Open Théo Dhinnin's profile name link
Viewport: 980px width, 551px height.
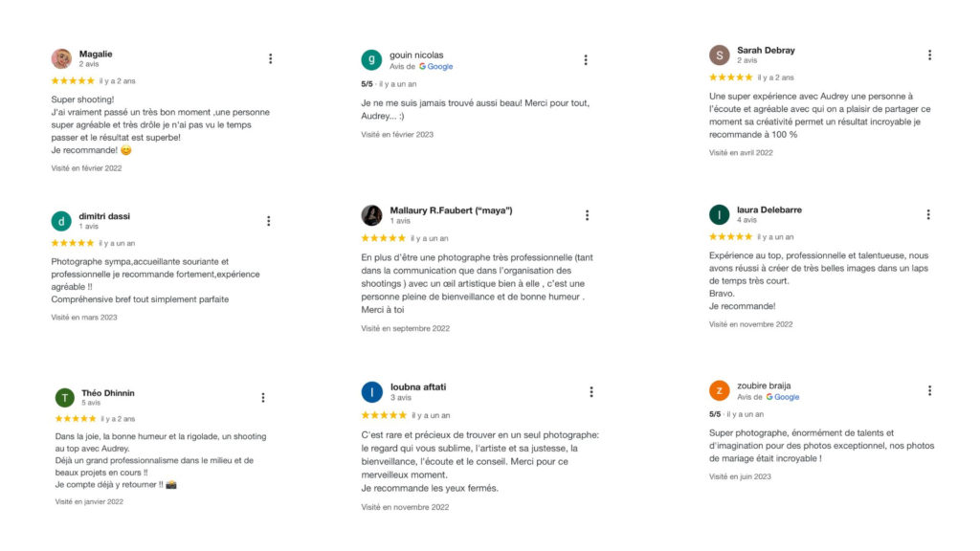pyautogui.click(x=108, y=392)
